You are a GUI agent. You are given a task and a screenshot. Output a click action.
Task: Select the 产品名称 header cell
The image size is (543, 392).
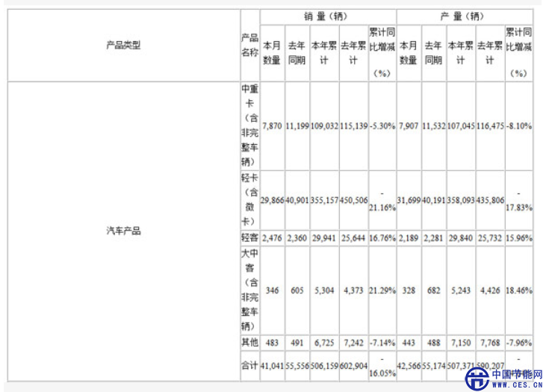(249, 46)
